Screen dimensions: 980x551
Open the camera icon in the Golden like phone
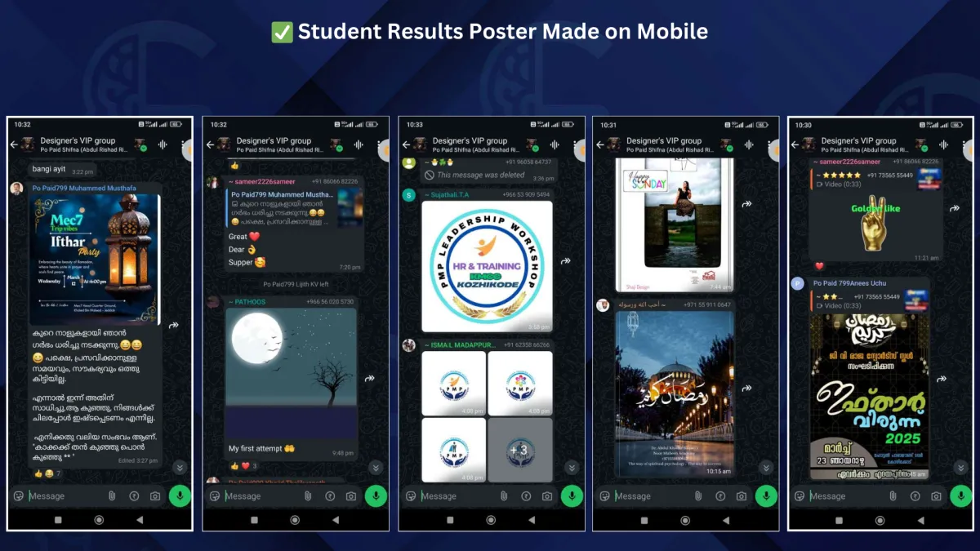click(936, 495)
